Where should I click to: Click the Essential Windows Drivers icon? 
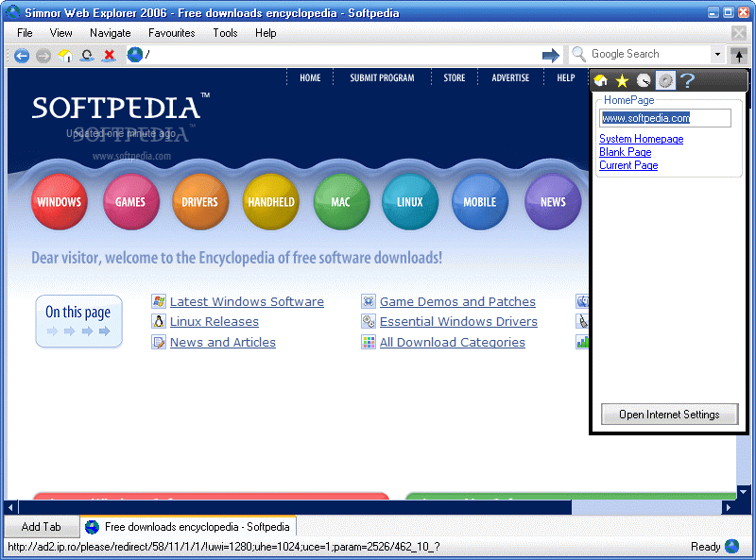[369, 321]
